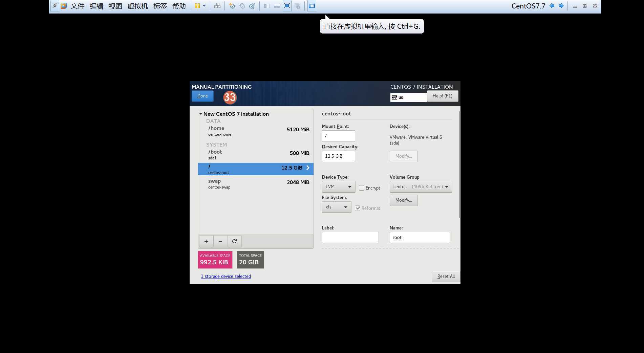
Task: Click the Mount Point input field
Action: click(x=339, y=136)
